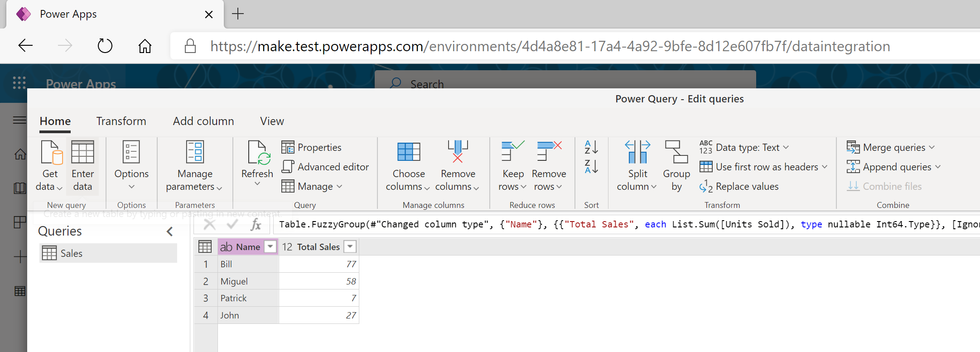
Task: Open the View tab
Action: (x=272, y=121)
